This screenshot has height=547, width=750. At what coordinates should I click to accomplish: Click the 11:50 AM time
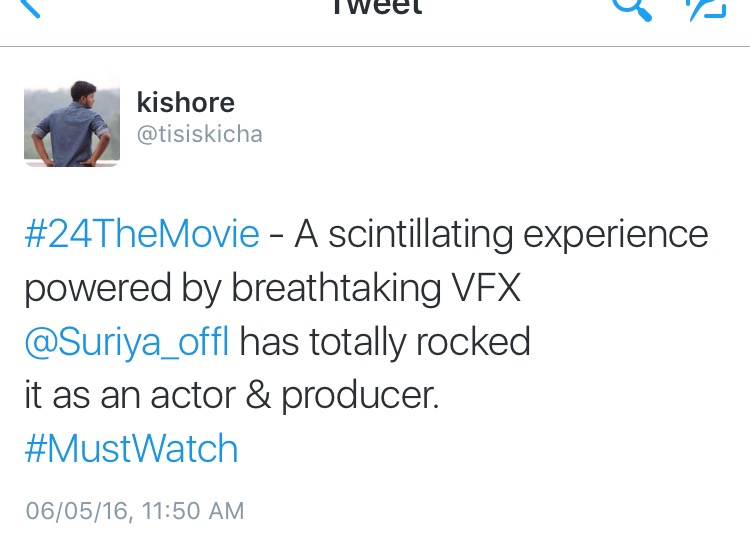190,510
